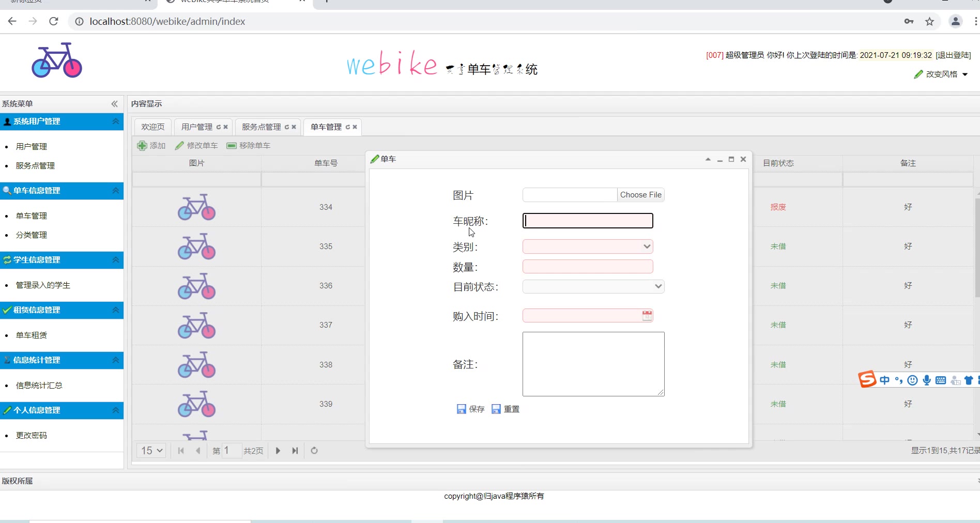Click the Remove bike (移除单车) toolbar button
The height and width of the screenshot is (523, 980).
pos(249,146)
